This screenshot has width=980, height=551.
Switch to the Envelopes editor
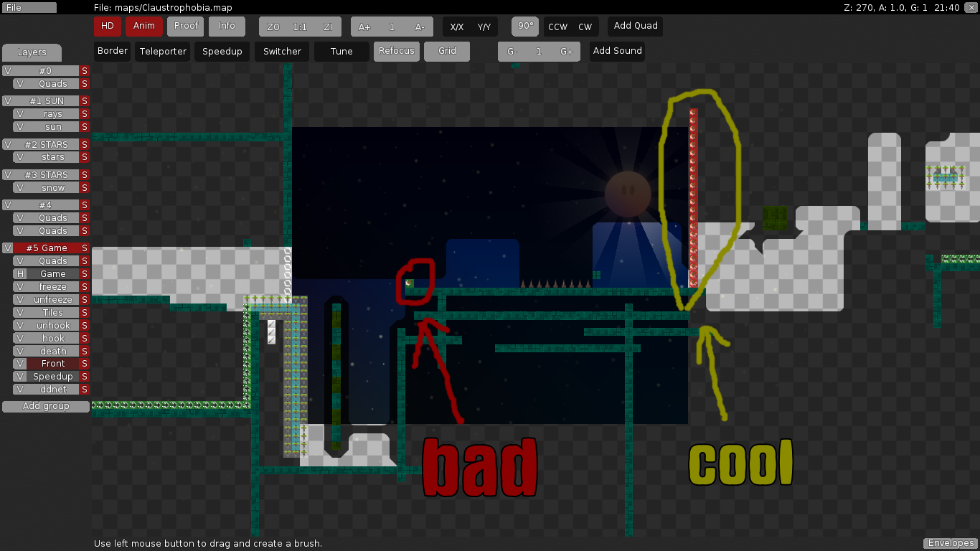(950, 543)
